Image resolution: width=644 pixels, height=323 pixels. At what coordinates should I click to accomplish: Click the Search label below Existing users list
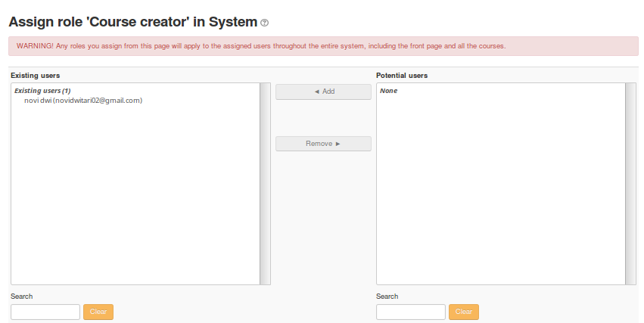coord(22,297)
